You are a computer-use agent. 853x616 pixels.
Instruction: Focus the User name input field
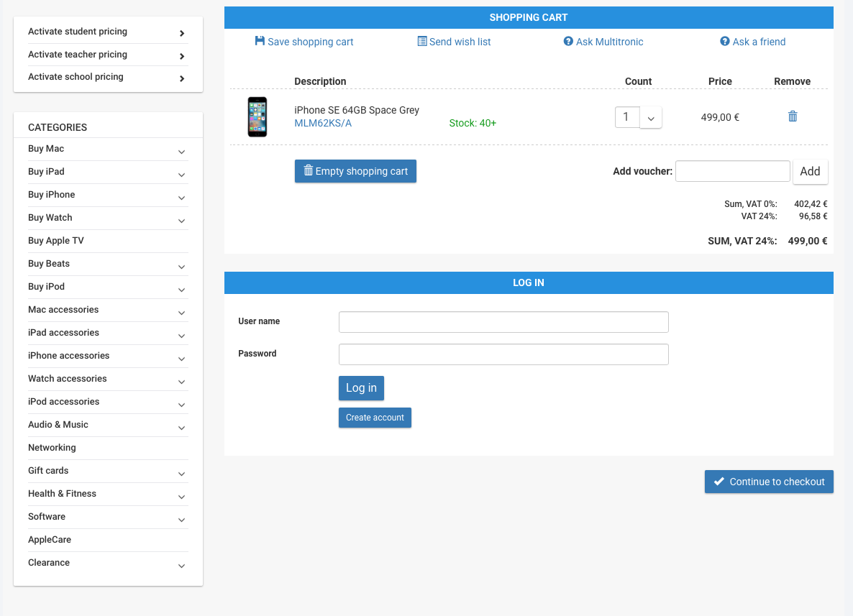click(x=503, y=322)
